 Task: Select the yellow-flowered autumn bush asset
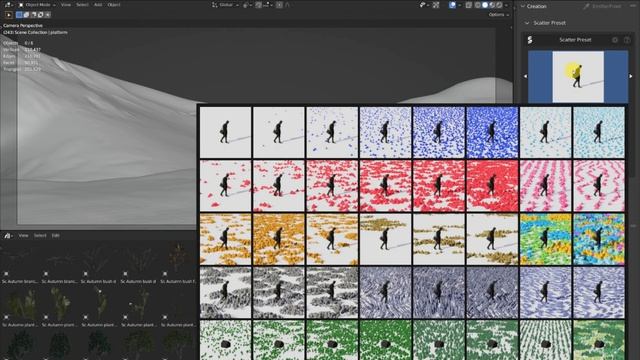[x=178, y=262]
